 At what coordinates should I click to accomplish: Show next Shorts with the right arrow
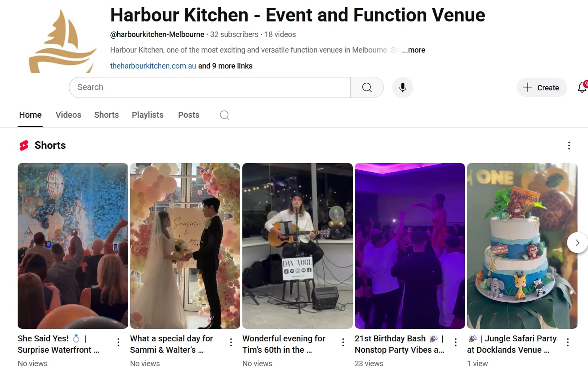tap(577, 243)
